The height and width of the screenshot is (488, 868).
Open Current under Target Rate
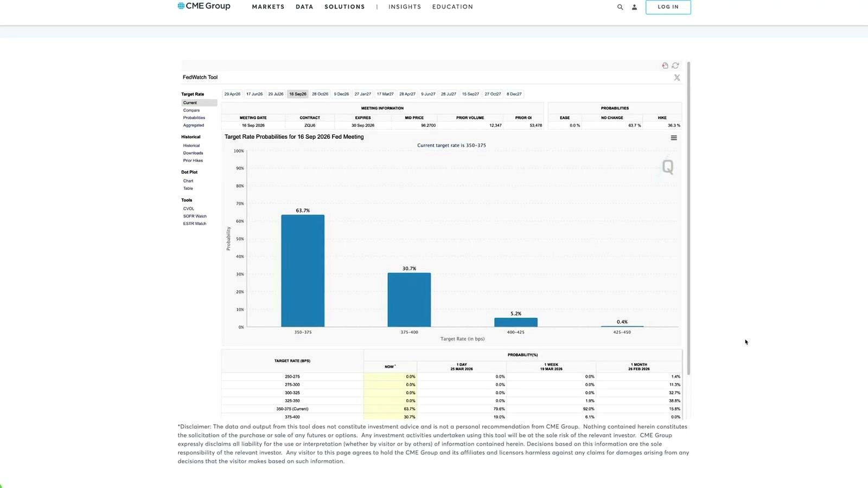pyautogui.click(x=199, y=102)
